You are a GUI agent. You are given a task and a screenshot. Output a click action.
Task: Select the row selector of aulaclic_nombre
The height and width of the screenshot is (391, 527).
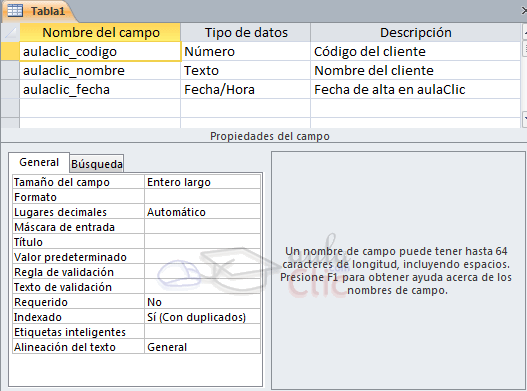[x=10, y=70]
